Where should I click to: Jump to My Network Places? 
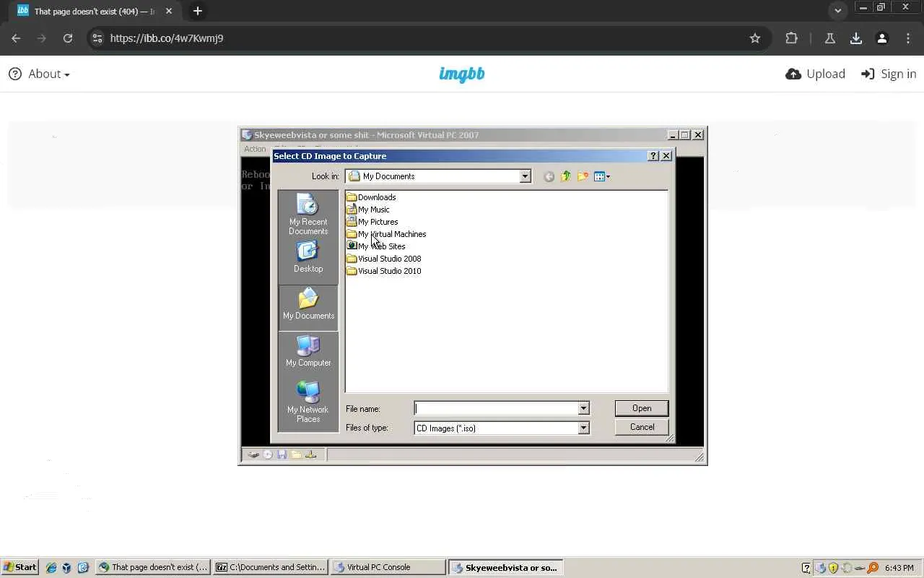coord(308,402)
